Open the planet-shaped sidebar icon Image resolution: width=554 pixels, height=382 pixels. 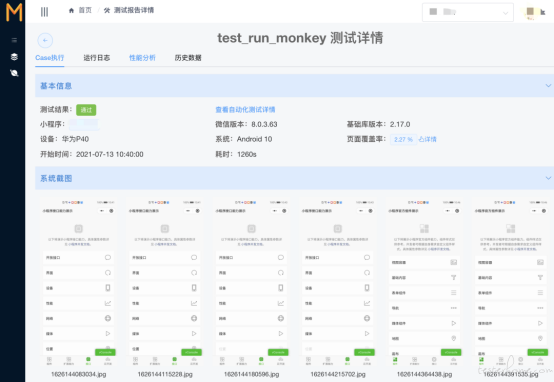click(14, 73)
